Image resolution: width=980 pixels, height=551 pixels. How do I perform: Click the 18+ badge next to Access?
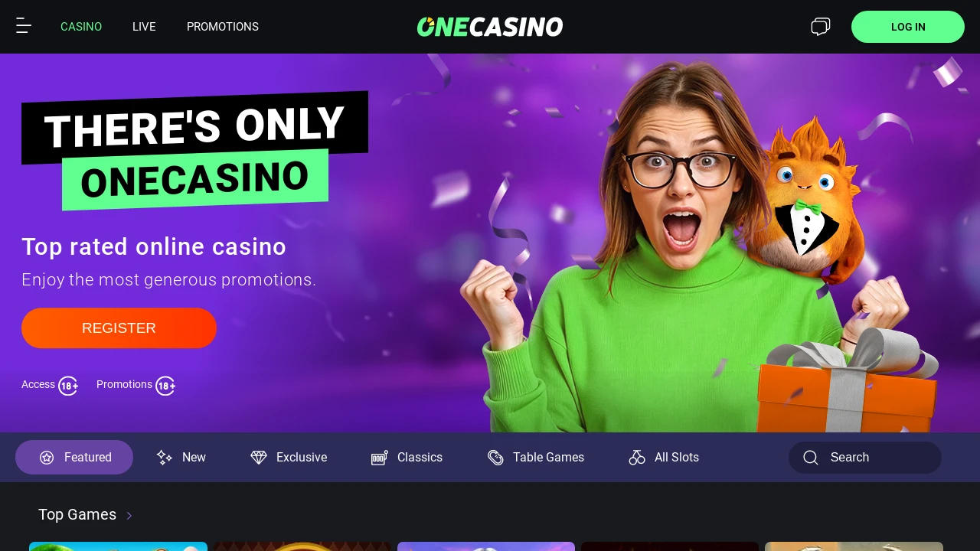coord(68,386)
